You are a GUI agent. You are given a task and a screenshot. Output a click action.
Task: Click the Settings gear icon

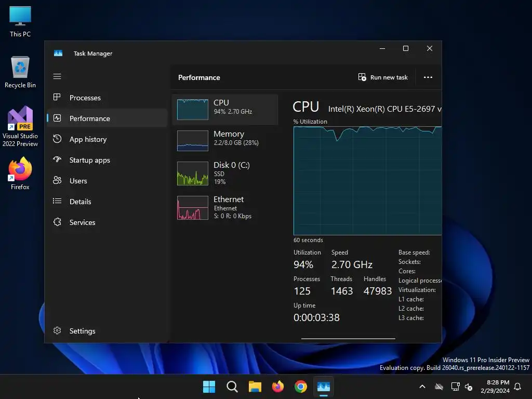57,330
